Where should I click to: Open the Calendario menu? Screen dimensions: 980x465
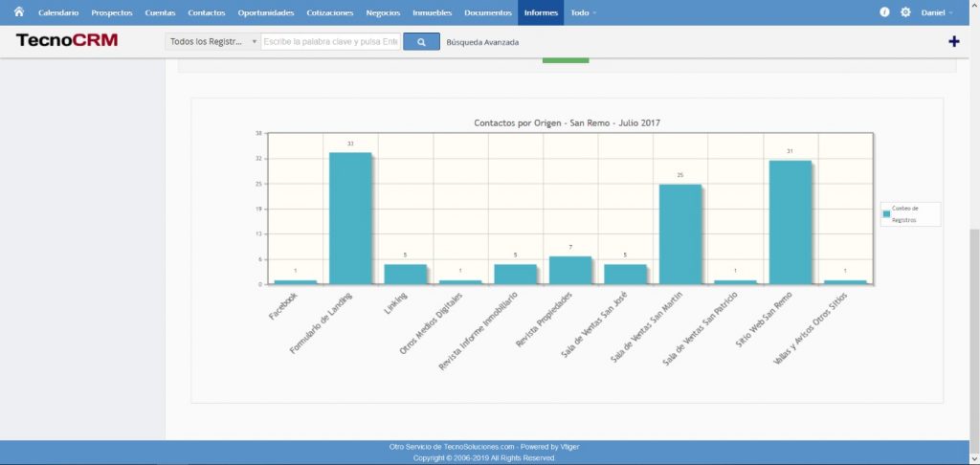[x=58, y=12]
